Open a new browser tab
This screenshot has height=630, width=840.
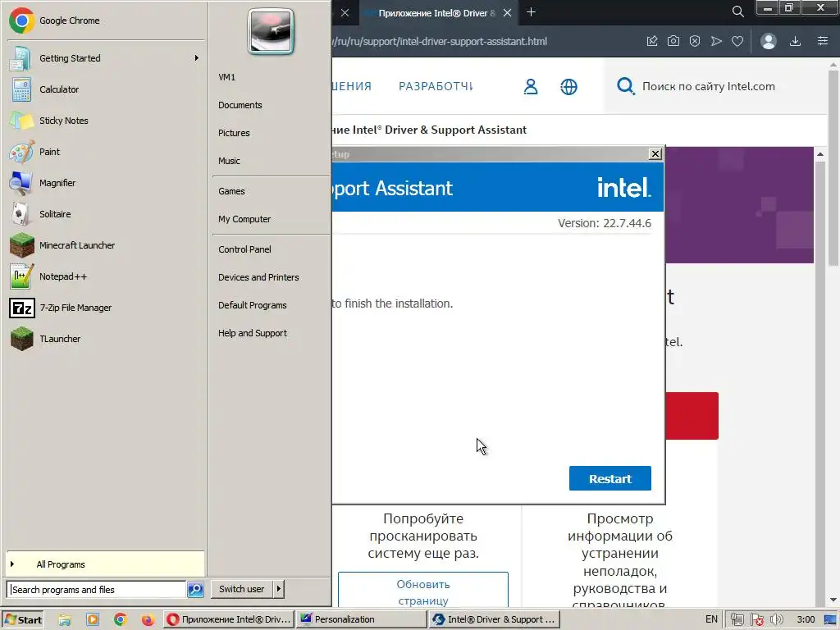tap(531, 12)
